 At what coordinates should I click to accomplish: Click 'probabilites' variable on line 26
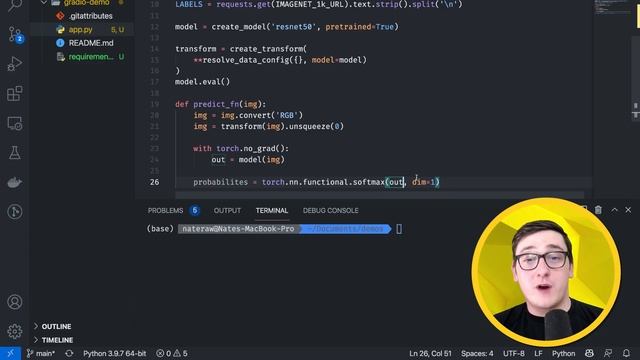point(220,182)
